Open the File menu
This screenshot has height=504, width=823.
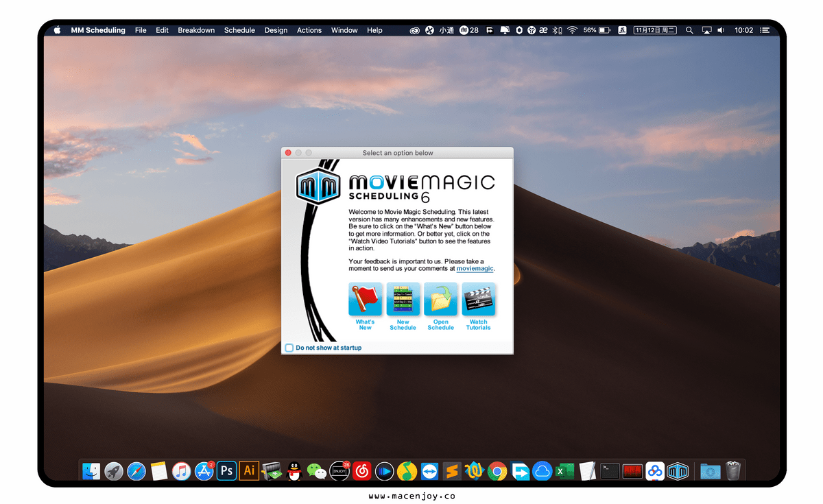click(141, 30)
